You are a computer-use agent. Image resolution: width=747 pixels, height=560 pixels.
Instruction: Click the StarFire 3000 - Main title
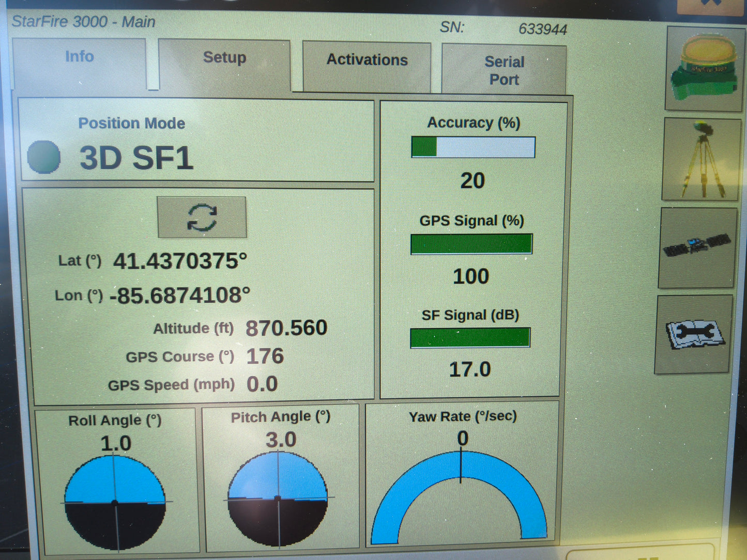coord(83,22)
